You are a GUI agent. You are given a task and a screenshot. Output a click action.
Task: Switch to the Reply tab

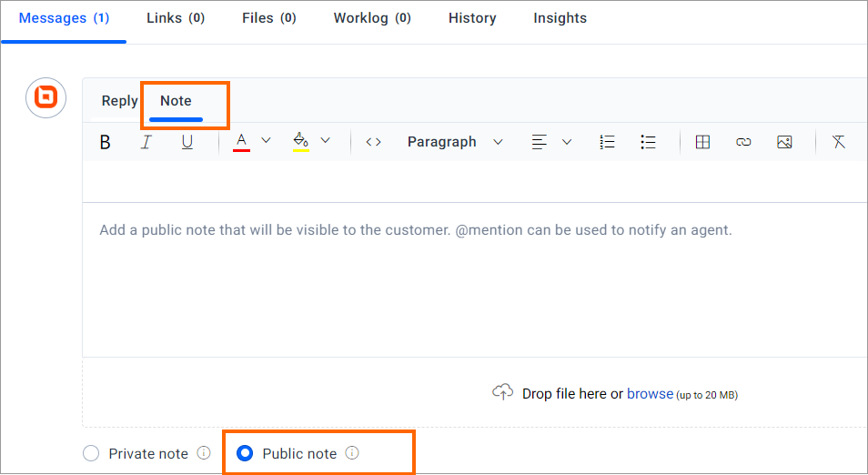(119, 101)
